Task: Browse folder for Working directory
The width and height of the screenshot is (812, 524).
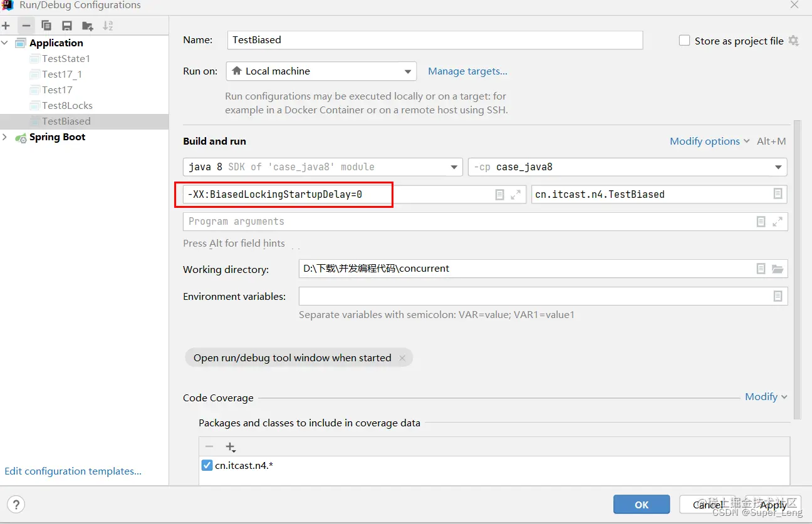Action: pos(778,269)
